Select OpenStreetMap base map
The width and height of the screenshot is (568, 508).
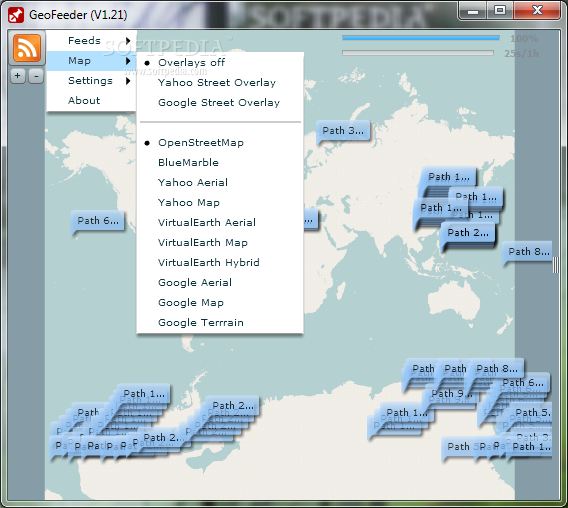(220, 143)
